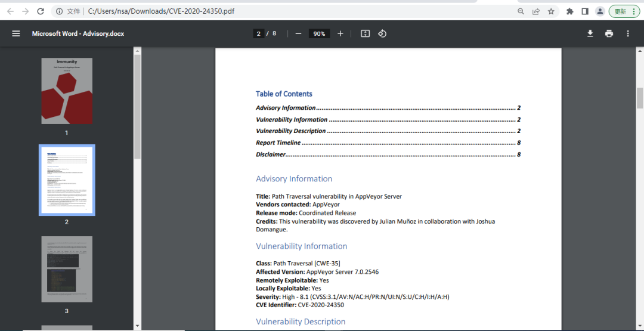644x331 pixels.
Task: Click the Vulnerability Information section heading
Action: click(302, 246)
